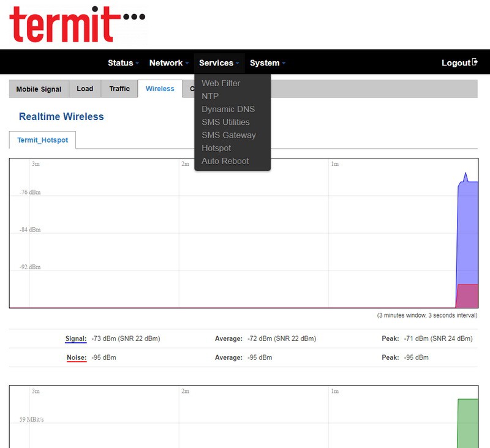Click the red Noise legend label
490x448 pixels.
coord(77,357)
